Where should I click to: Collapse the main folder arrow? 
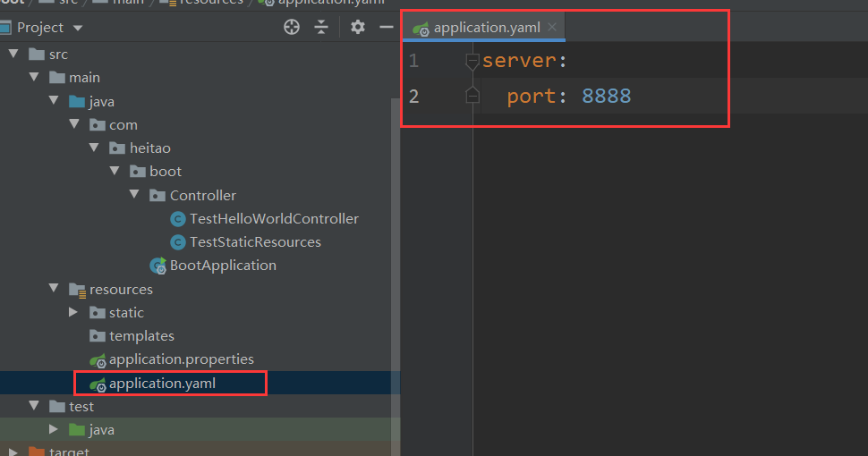pyautogui.click(x=34, y=77)
